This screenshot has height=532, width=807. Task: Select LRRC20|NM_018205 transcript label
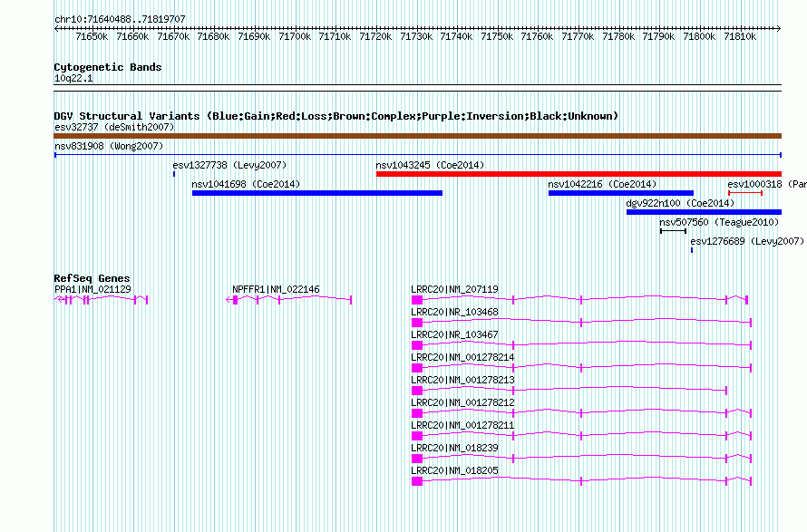(x=454, y=470)
